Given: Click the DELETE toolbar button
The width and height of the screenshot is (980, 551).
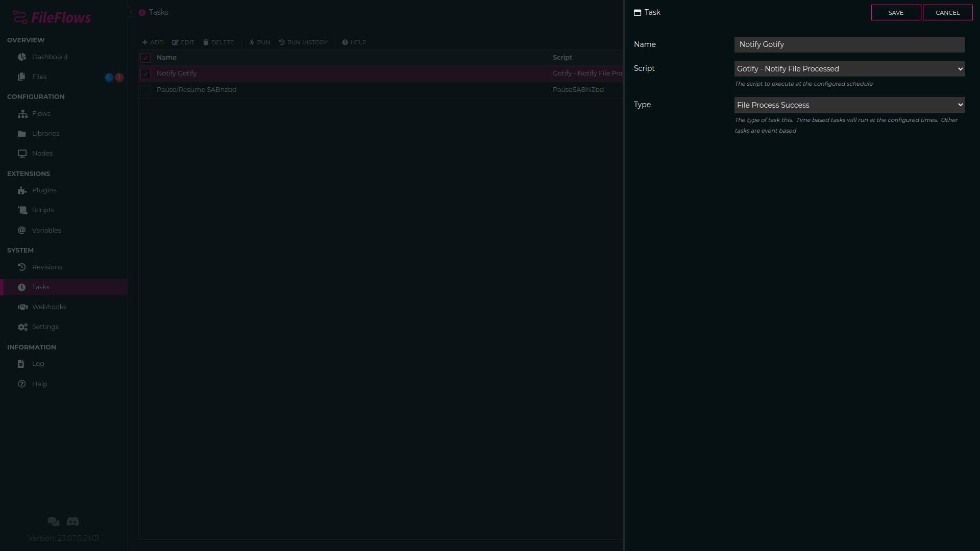Looking at the screenshot, I should tap(218, 42).
